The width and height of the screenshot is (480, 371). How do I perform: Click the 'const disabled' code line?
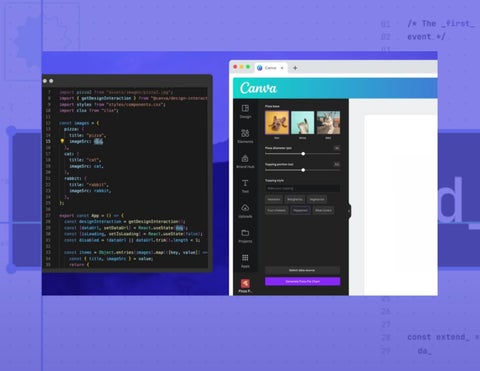[132, 240]
